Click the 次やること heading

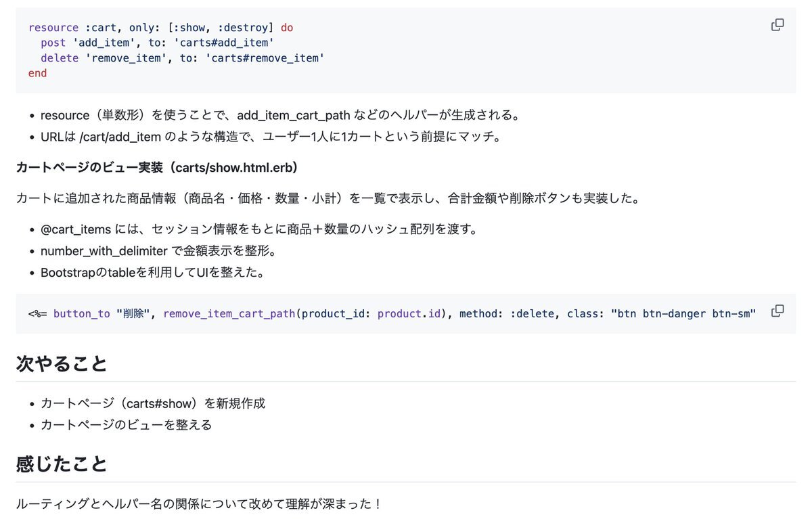tap(62, 363)
